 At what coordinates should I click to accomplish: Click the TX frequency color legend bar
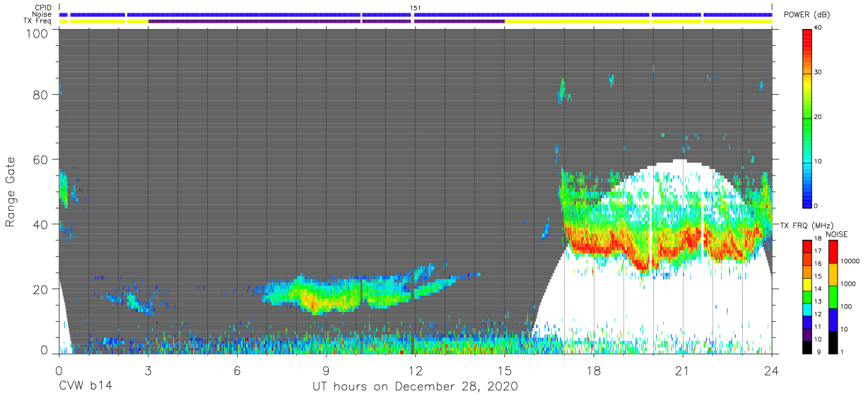point(807,296)
